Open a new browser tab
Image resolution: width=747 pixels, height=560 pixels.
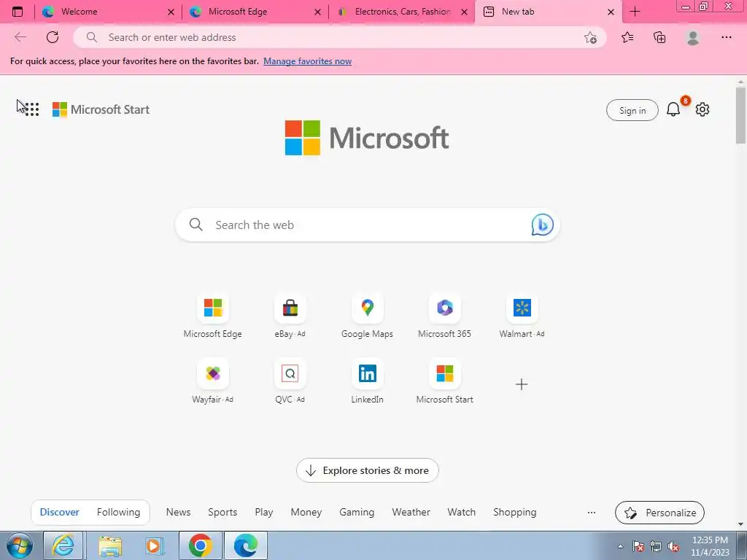coord(635,12)
